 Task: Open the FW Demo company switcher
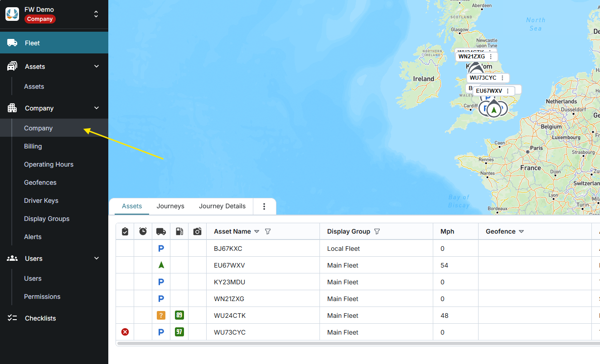(x=96, y=14)
